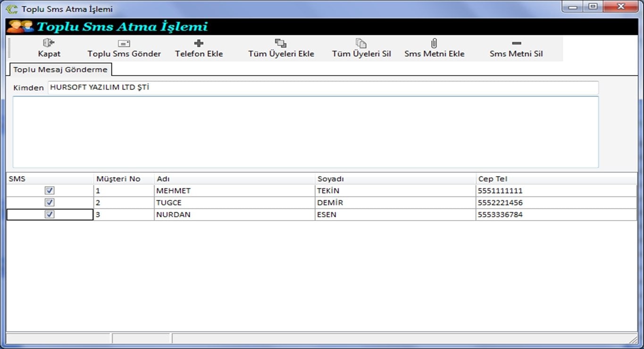Toggle SMS checkbox for NURDAN ESEN
644x349 pixels.
pyautogui.click(x=50, y=214)
